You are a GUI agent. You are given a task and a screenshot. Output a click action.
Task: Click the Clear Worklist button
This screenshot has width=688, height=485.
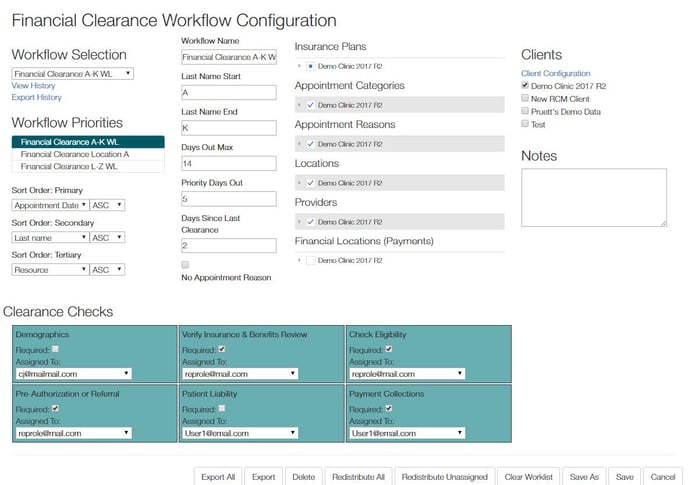tap(526, 477)
